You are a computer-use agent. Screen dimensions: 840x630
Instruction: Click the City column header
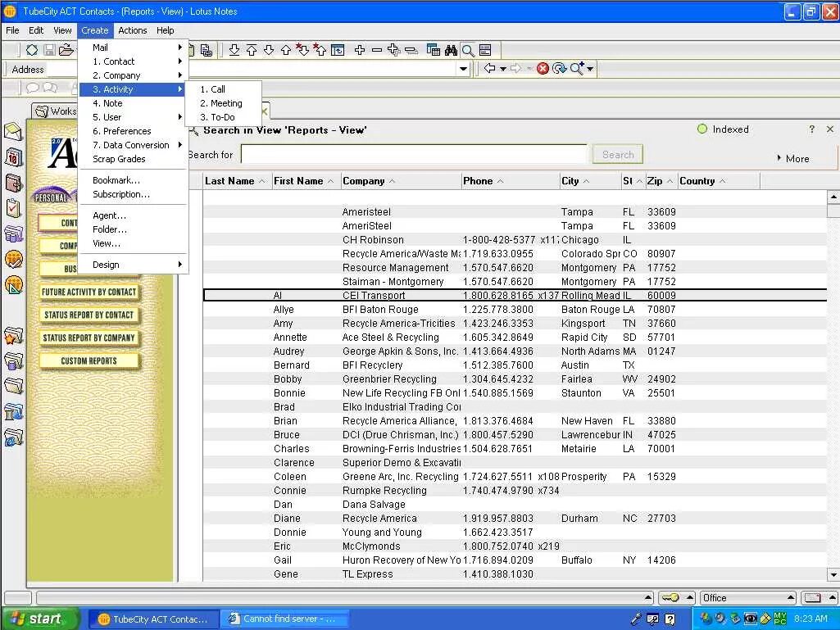pyautogui.click(x=590, y=181)
